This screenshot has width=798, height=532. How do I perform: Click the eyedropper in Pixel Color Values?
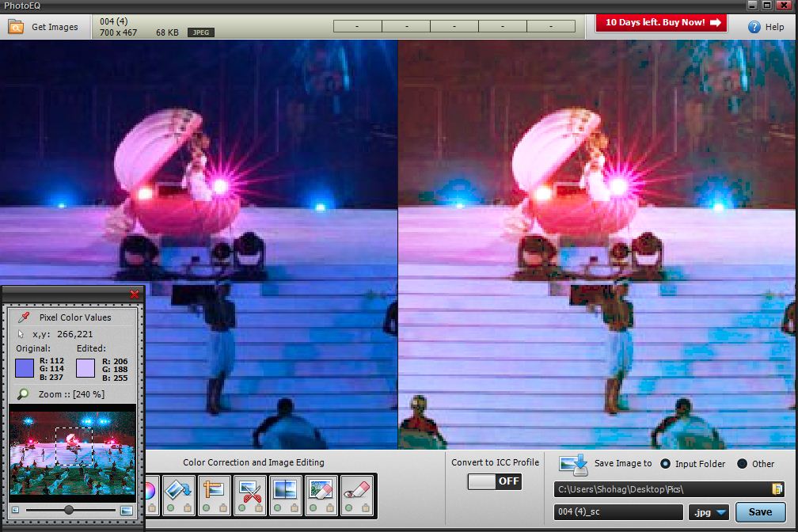(25, 317)
